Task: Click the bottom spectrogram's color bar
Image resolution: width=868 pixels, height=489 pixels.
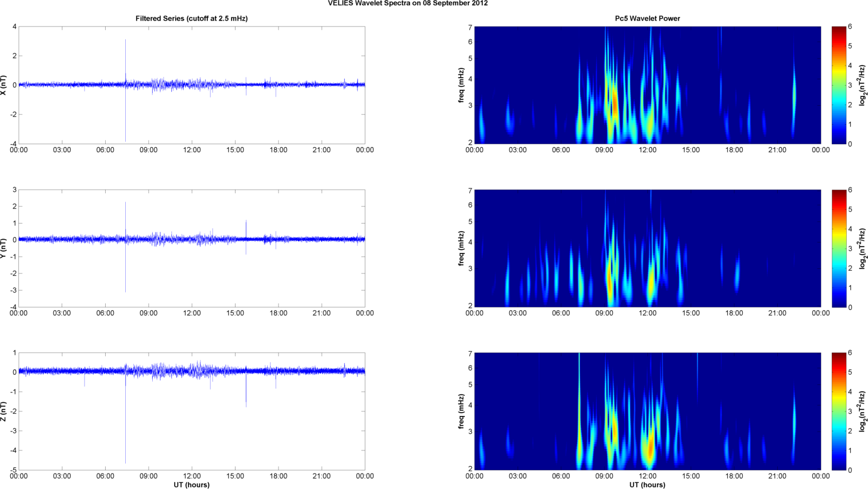Action: click(x=839, y=411)
